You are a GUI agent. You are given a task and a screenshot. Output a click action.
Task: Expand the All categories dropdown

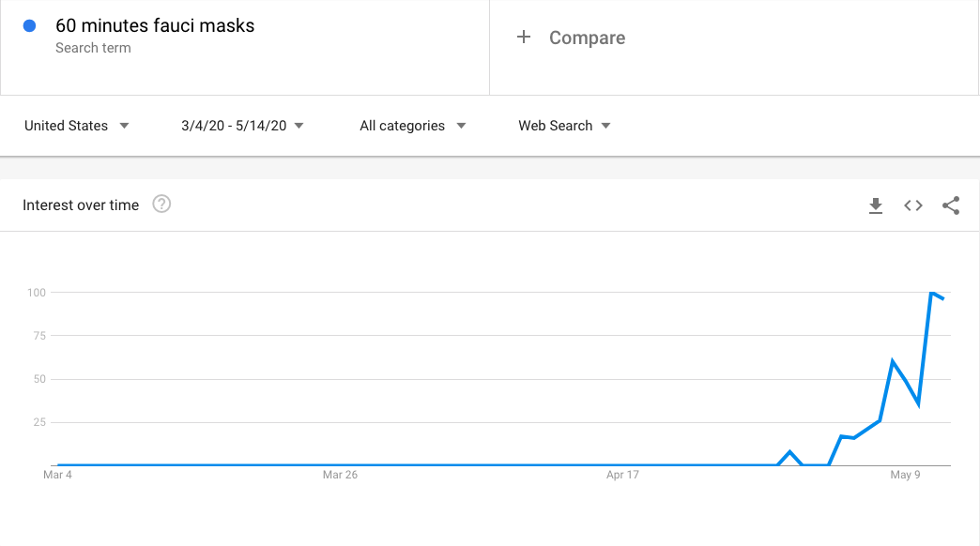(412, 126)
